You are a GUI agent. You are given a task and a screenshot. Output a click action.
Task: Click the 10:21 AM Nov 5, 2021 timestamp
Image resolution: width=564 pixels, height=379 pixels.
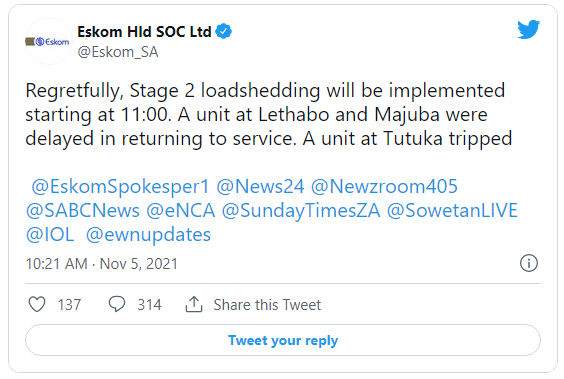(x=102, y=264)
